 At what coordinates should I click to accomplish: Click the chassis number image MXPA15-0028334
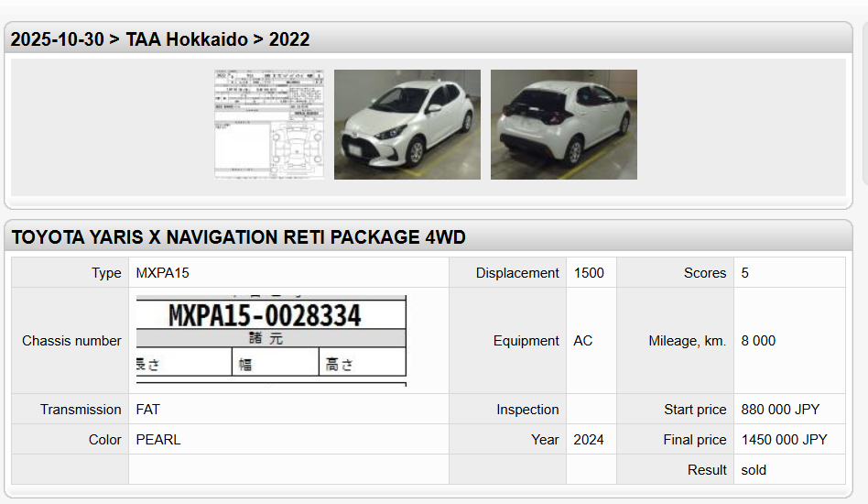click(271, 340)
